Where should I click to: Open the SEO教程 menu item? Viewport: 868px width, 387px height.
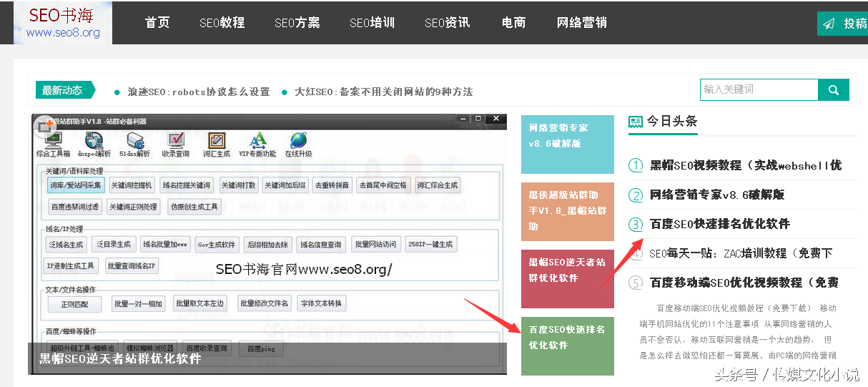(222, 22)
